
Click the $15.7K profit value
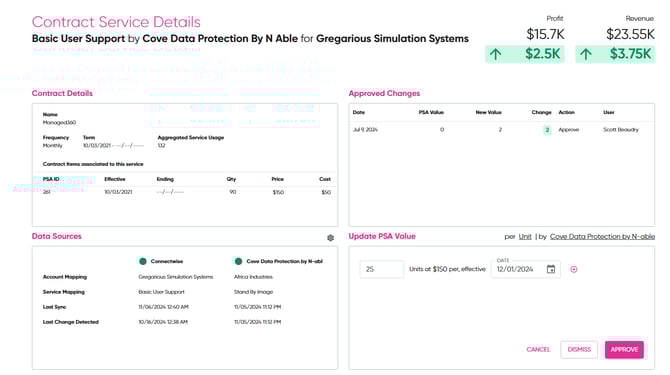point(545,34)
